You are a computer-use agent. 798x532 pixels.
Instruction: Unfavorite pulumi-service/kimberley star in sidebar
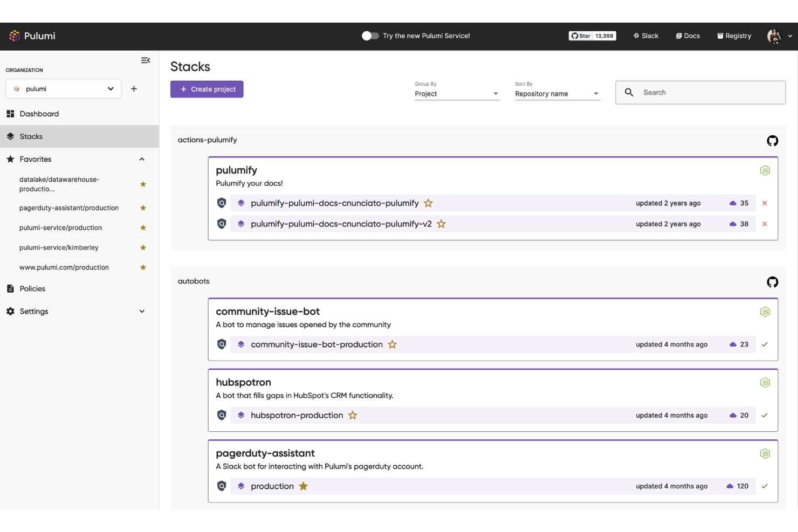coord(143,248)
